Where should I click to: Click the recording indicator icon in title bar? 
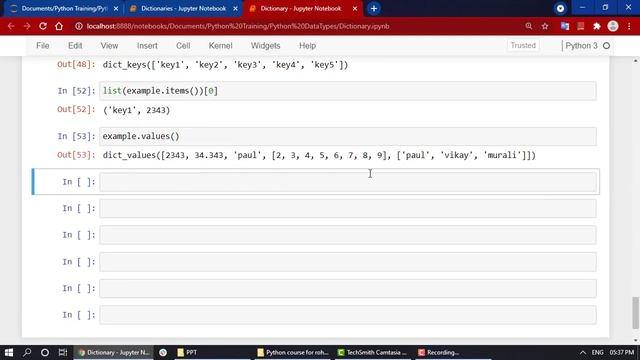coord(560,9)
